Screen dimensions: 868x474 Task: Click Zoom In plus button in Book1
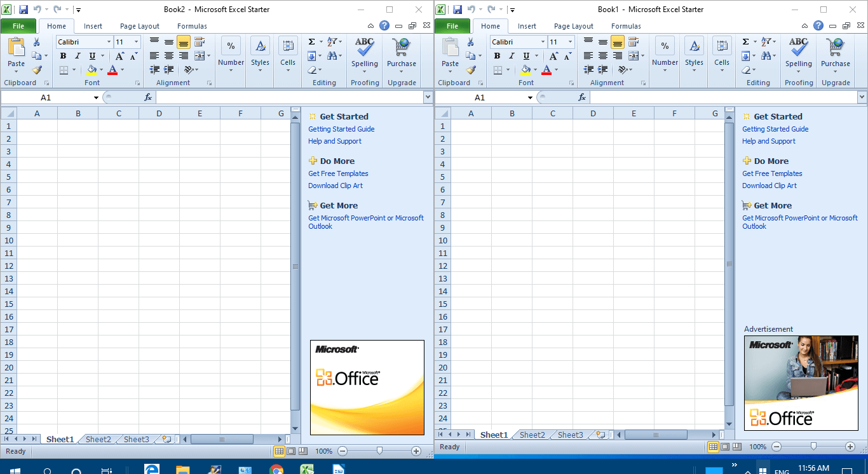[x=850, y=447]
